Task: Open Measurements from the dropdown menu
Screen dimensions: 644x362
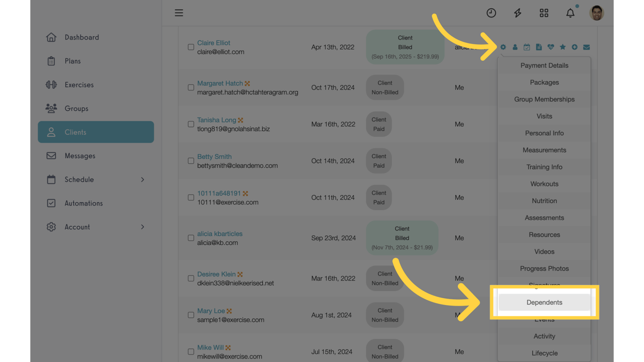Action: pyautogui.click(x=545, y=150)
